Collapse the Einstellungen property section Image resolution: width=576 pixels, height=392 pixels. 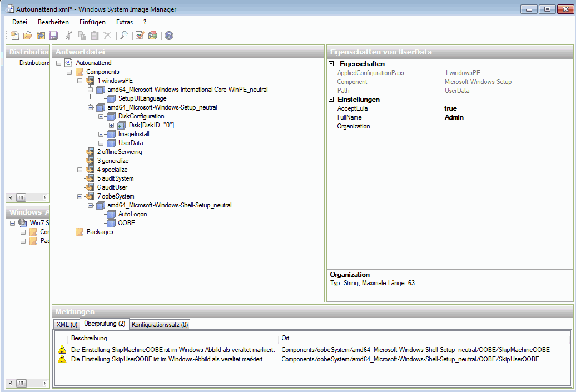click(x=331, y=99)
